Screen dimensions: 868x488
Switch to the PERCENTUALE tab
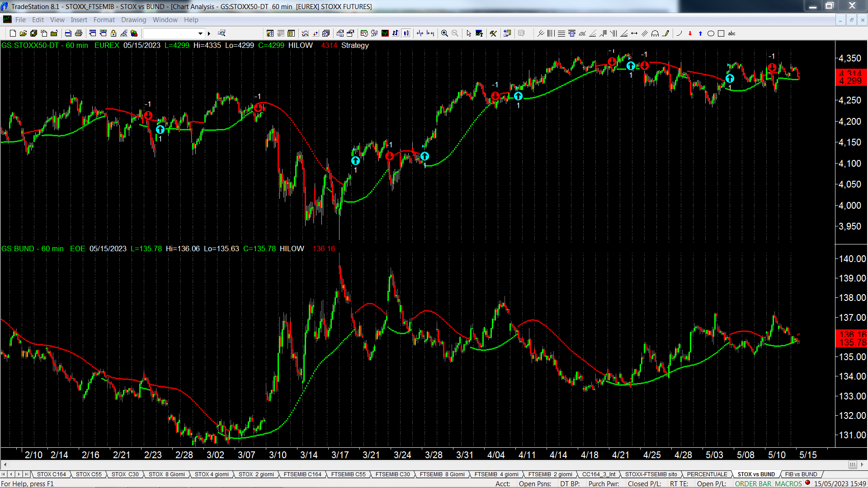(707, 474)
